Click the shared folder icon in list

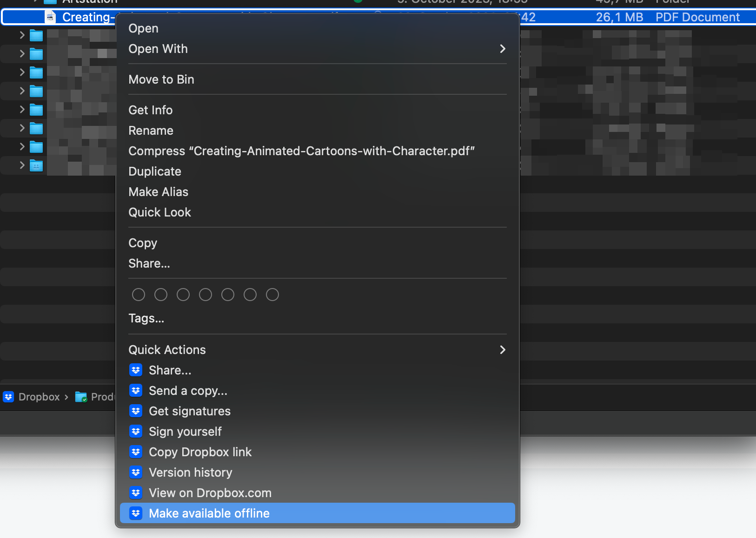tap(36, 165)
